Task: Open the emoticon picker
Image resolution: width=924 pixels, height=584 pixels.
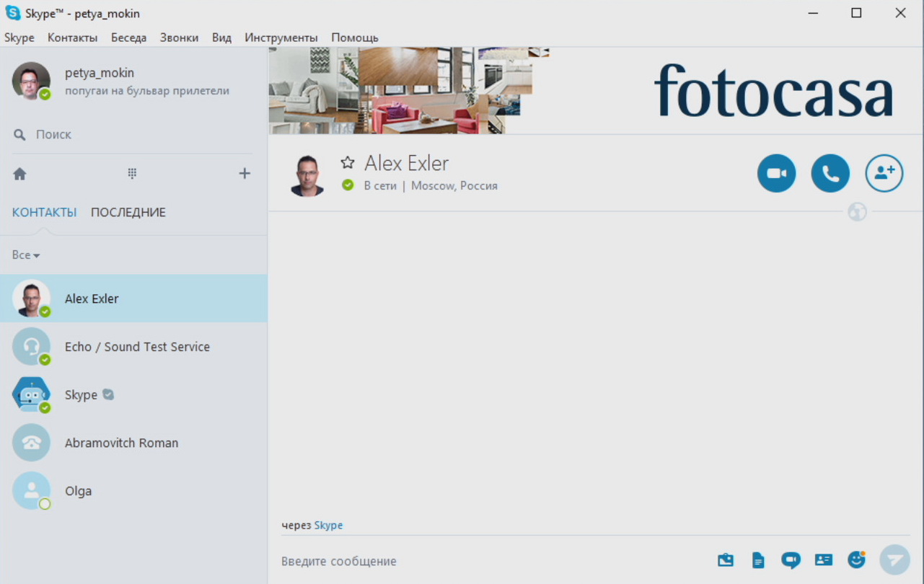Action: point(856,559)
